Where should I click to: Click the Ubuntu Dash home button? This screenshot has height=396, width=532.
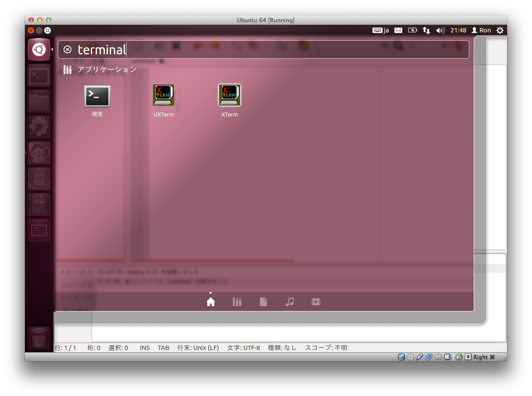click(x=39, y=50)
